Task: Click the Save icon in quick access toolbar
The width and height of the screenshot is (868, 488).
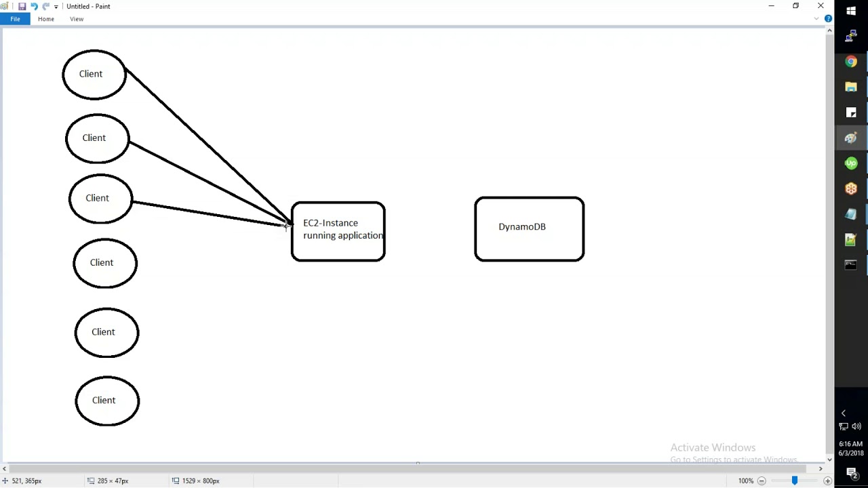Action: (22, 6)
